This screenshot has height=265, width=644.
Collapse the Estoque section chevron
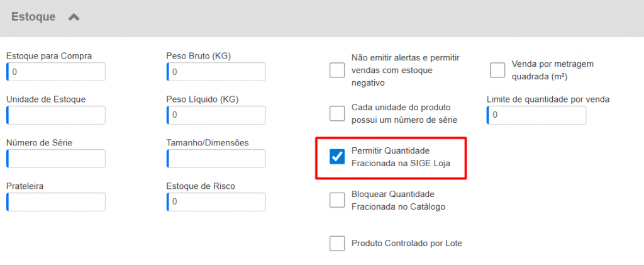[74, 18]
